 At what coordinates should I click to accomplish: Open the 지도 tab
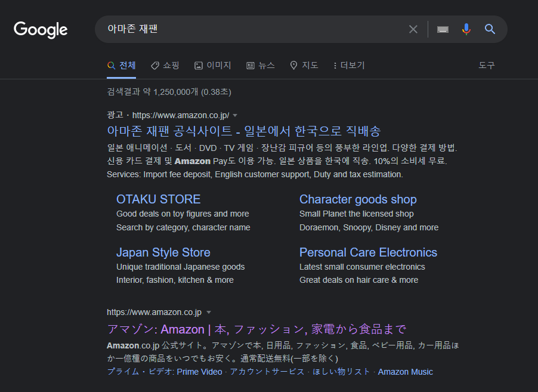pyautogui.click(x=304, y=65)
